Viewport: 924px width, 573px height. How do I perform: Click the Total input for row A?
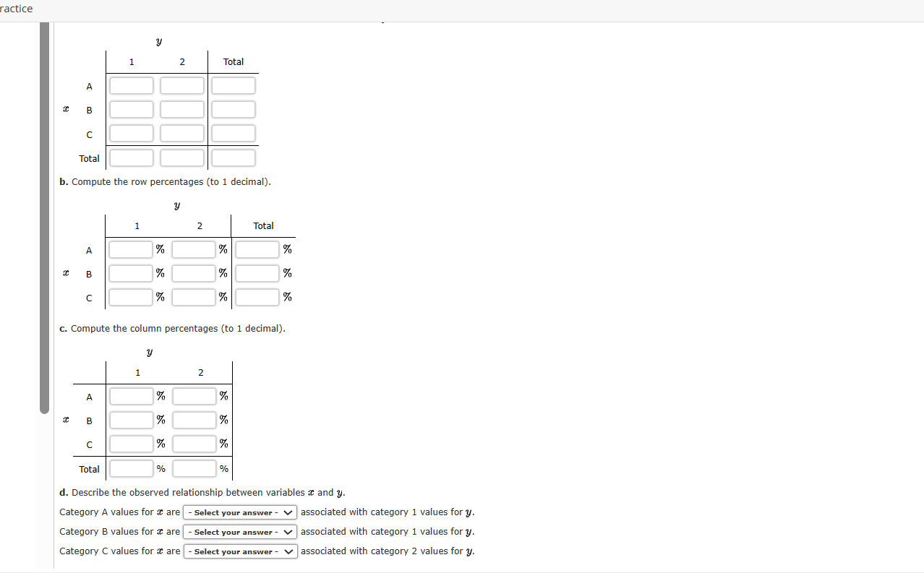click(x=233, y=85)
